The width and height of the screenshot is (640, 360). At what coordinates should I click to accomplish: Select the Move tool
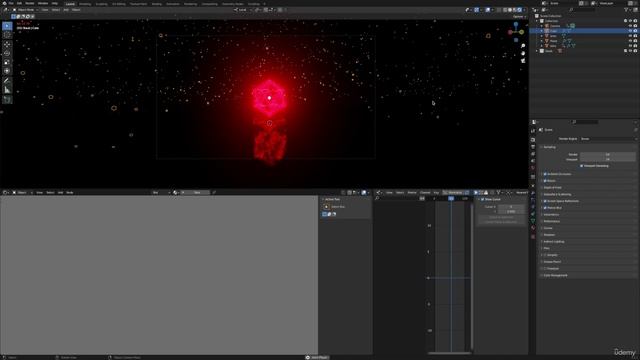pos(7,44)
